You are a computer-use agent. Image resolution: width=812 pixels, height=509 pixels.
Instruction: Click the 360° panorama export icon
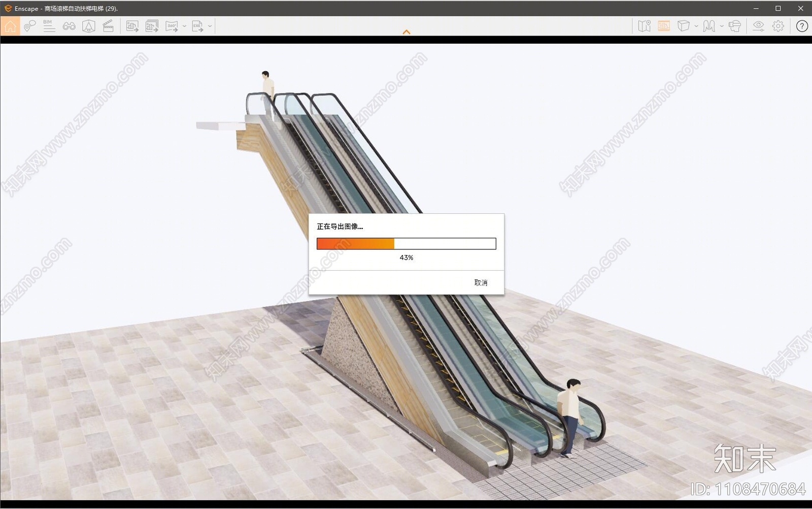click(x=172, y=26)
